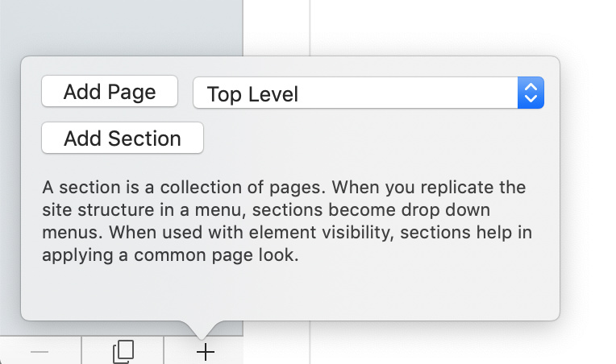
Task: Click the popover's pointer arrow tip
Action: pos(201,337)
